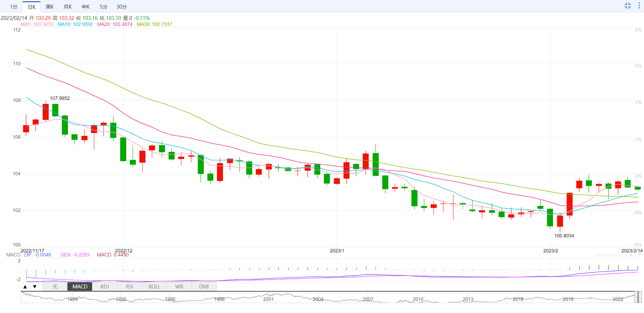Grab the right handle of the range slider
Screen dimensions: 644x313
[x=640, y=297]
